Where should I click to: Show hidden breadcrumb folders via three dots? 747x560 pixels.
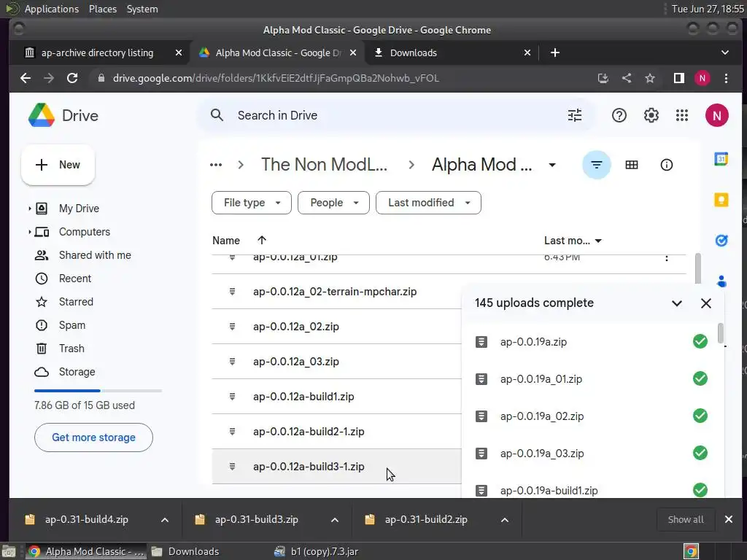(x=216, y=165)
